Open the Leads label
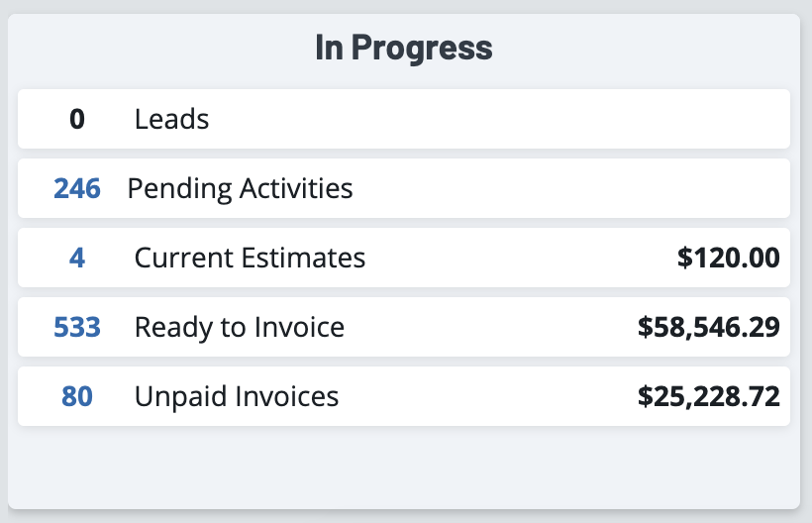The image size is (812, 523). (171, 120)
